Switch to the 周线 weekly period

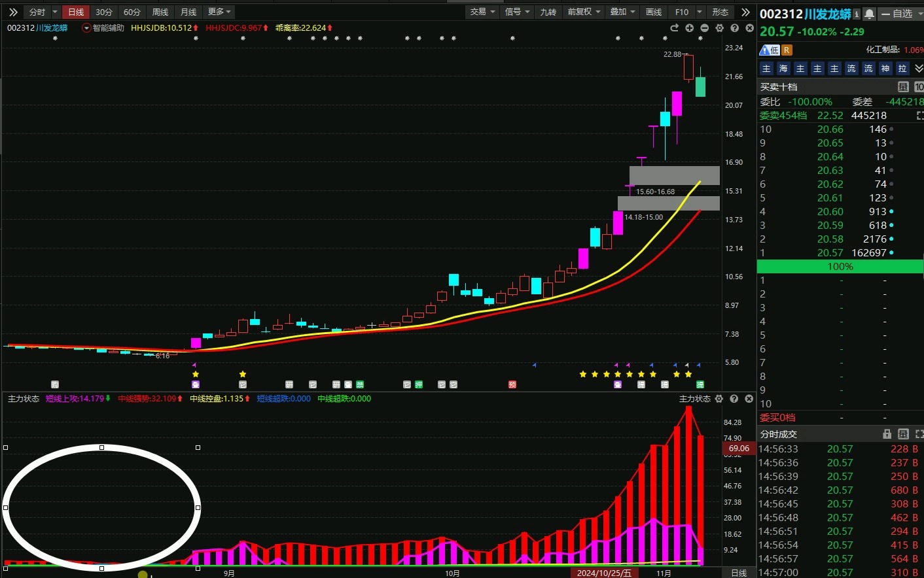pos(160,12)
